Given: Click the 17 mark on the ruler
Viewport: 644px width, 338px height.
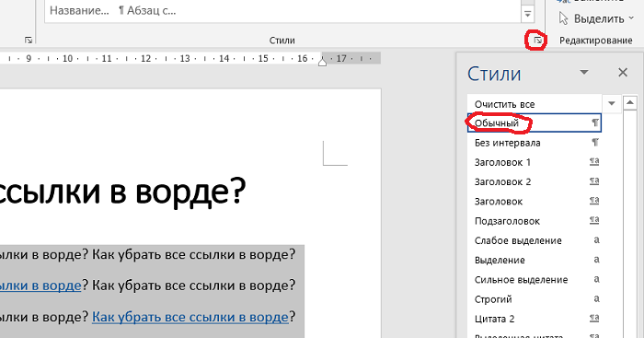Looking at the screenshot, I should (x=341, y=58).
